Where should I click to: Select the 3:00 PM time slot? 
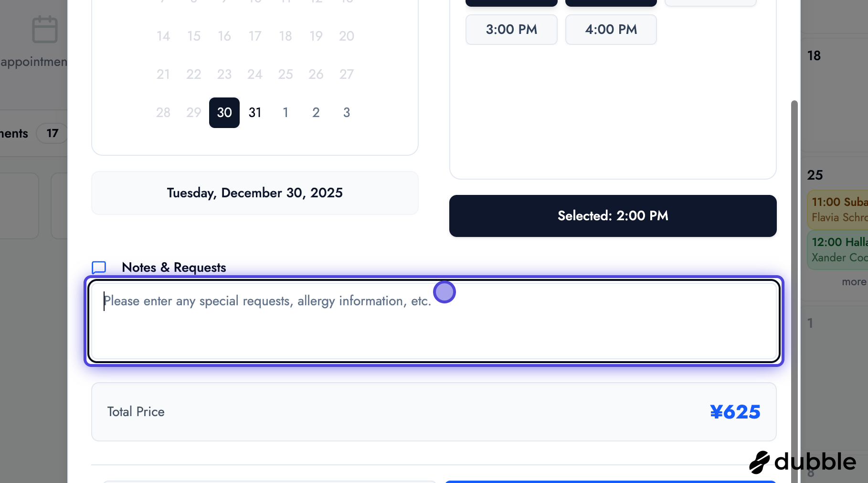(511, 30)
